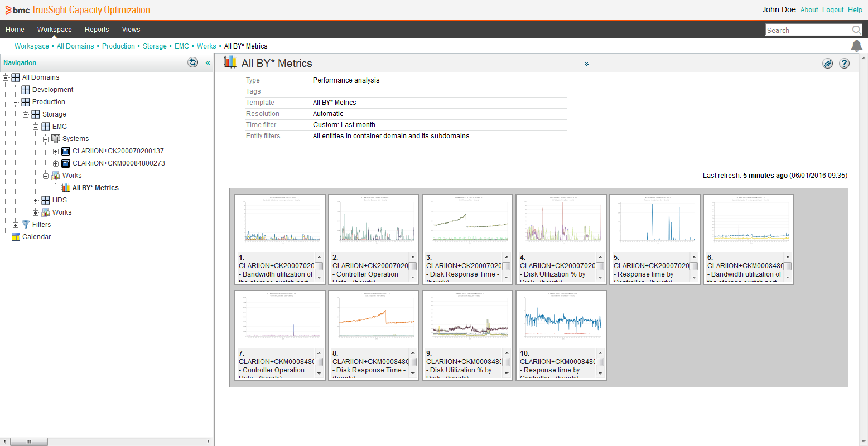Expand the CLARiiON+CKM00084800273 node

click(56, 163)
